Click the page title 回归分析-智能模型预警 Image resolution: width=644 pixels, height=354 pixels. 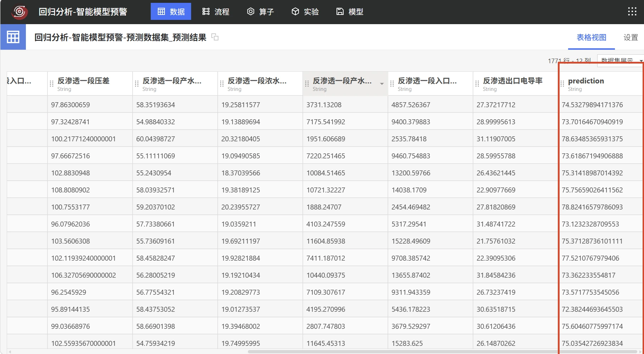83,12
